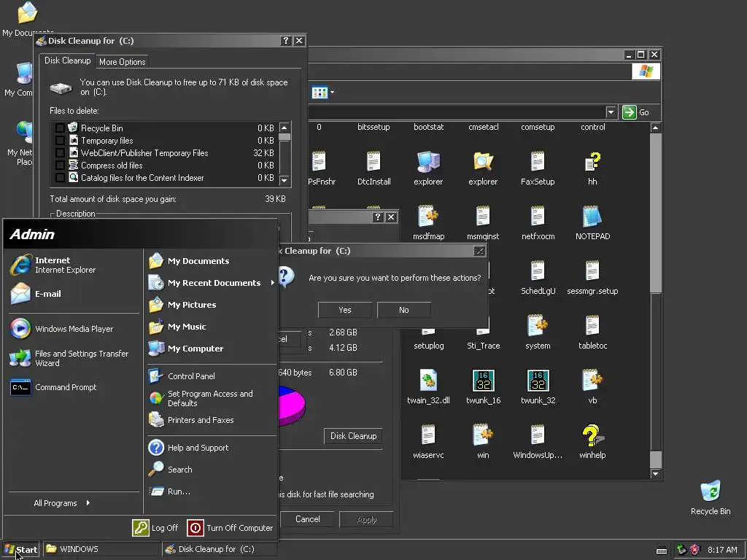Click scroll down arrow in Files to delete list
This screenshot has height=560, width=747.
(285, 181)
